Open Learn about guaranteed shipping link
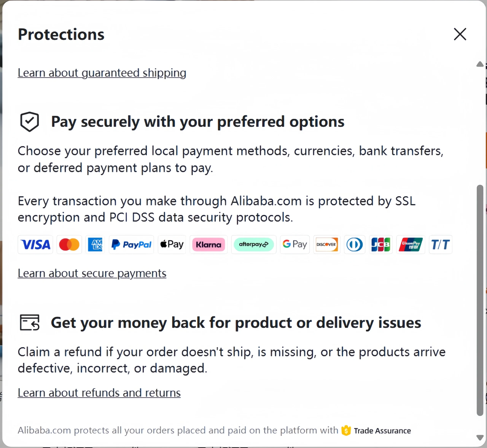 point(102,73)
